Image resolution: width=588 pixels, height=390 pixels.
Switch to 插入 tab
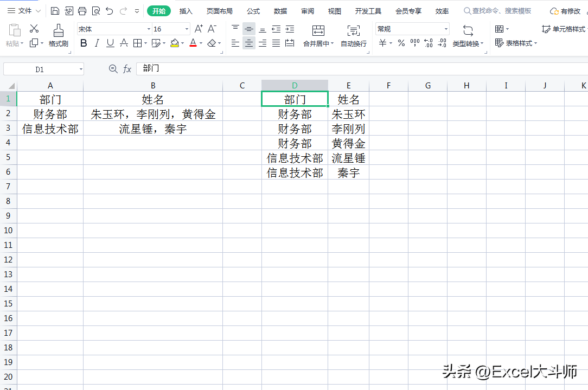pos(186,11)
